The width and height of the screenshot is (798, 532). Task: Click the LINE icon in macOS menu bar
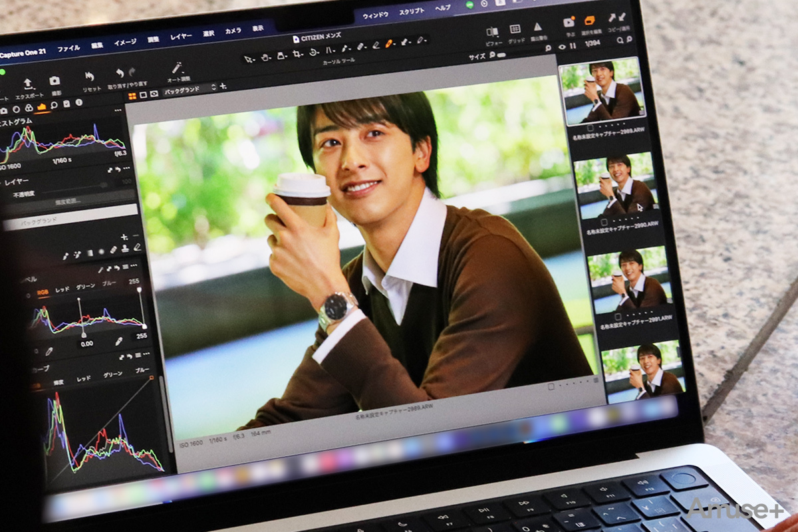coord(471,6)
